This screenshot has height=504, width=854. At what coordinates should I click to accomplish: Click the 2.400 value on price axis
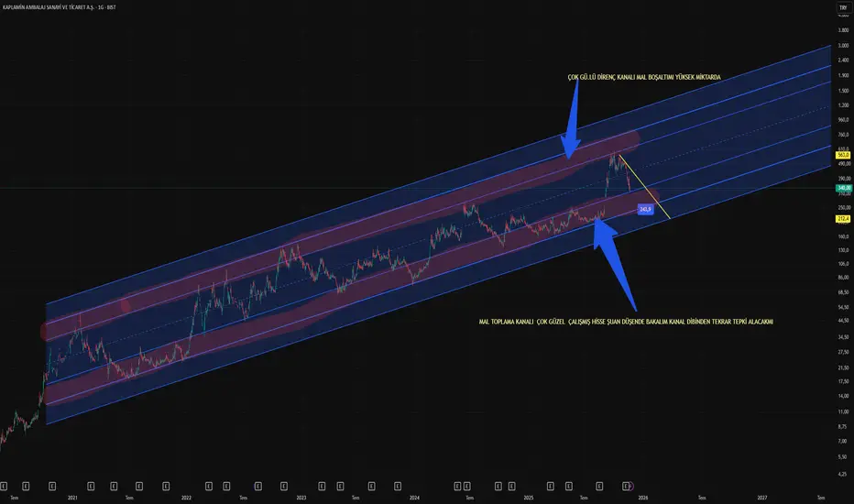(844, 60)
